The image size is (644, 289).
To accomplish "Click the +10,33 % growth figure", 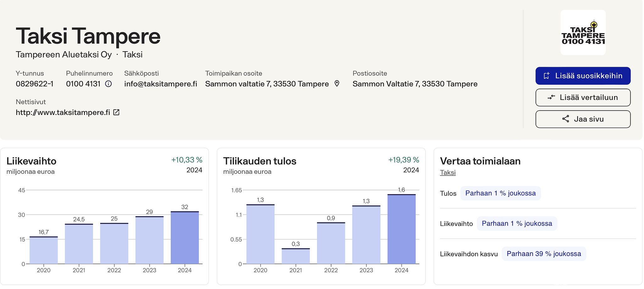I will tap(187, 160).
